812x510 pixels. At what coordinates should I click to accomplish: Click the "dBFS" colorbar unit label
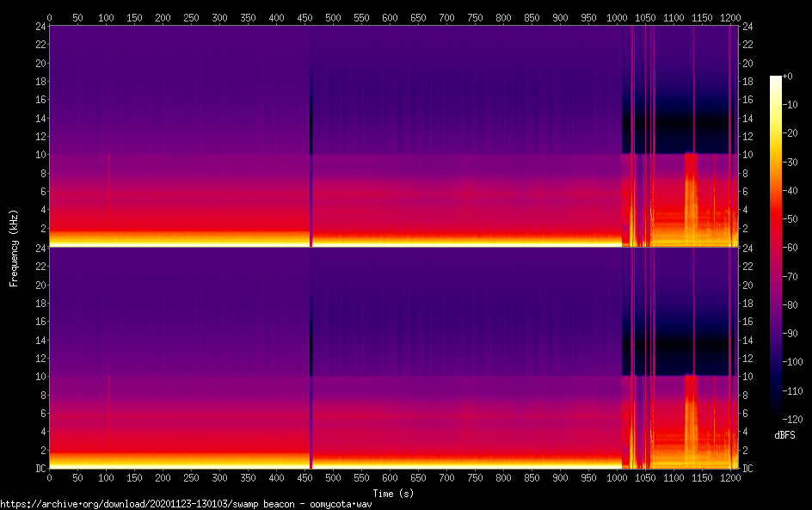pyautogui.click(x=784, y=435)
